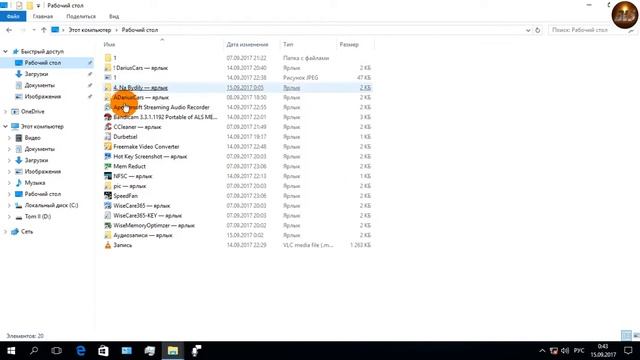
Task: Select Hot Key Screenshot — ярлык icon
Action: point(108,156)
